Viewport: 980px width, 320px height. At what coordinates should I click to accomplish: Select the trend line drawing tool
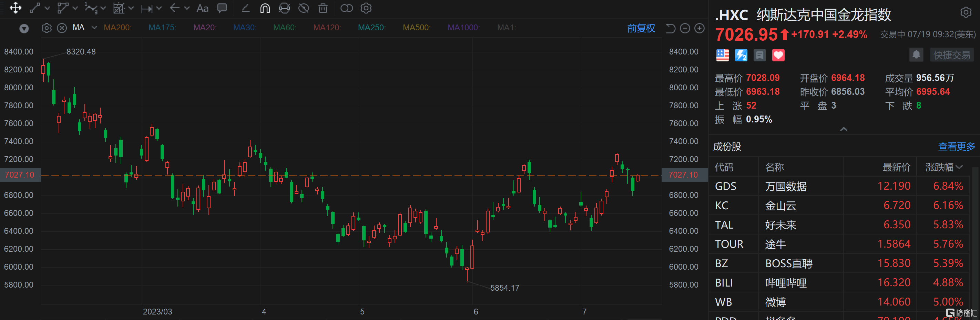click(35, 8)
